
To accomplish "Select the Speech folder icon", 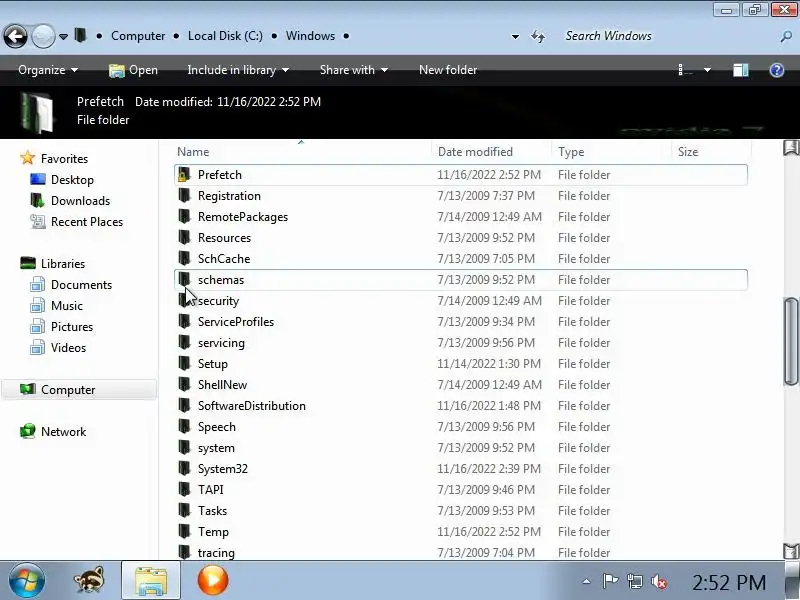I will click(184, 426).
